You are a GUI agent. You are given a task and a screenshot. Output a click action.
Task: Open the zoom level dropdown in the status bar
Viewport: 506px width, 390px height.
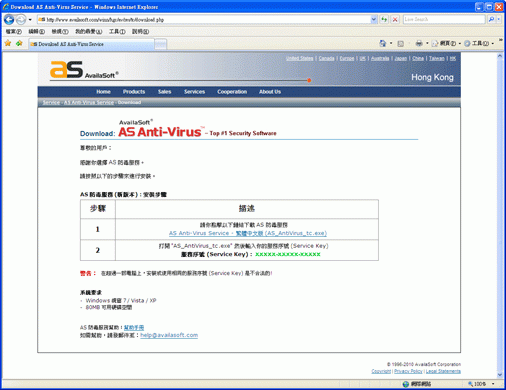pos(493,384)
